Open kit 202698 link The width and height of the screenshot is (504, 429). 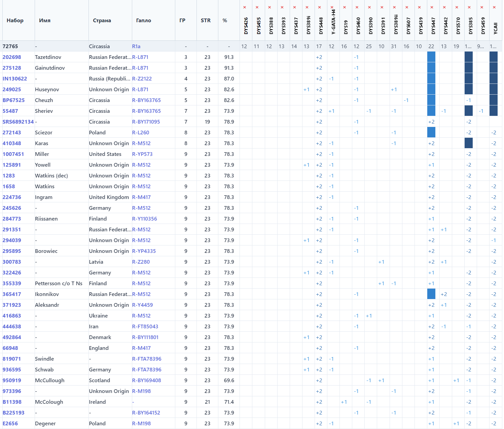point(12,57)
